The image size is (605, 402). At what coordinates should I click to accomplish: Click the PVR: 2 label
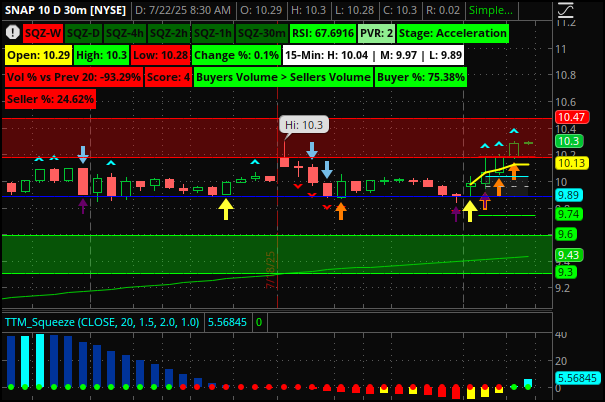(376, 33)
